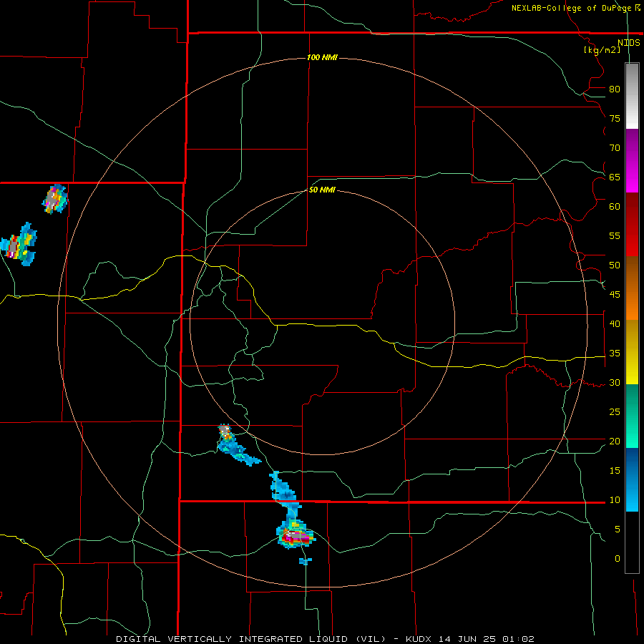The height and width of the screenshot is (644, 644).
Task: Click the 50 value on the color scale
Action: pos(615,265)
